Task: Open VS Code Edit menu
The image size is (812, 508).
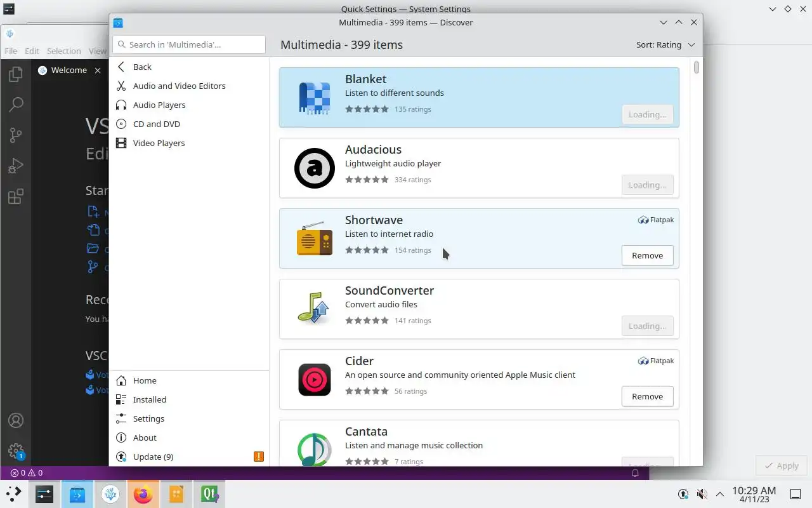Action: click(32, 51)
